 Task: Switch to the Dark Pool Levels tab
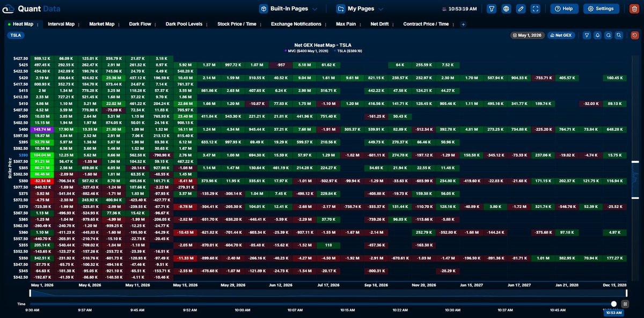point(184,24)
